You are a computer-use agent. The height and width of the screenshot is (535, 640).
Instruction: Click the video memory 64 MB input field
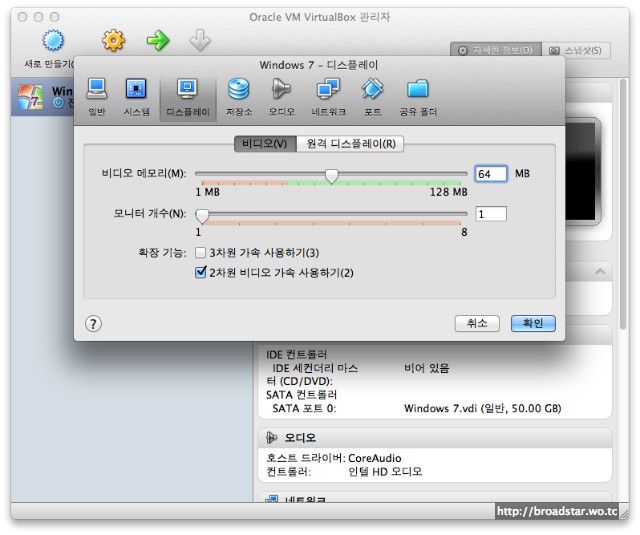pos(491,174)
